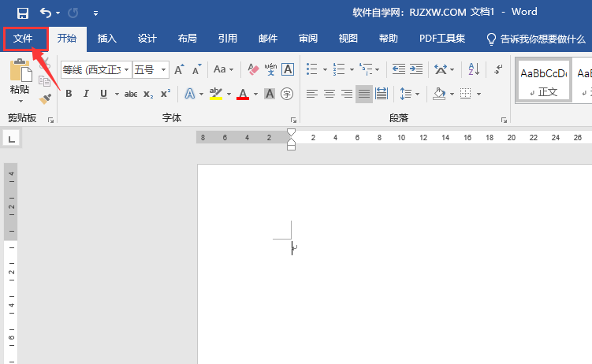Click the Decrease Indent icon
The width and height of the screenshot is (592, 364).
pyautogui.click(x=398, y=69)
